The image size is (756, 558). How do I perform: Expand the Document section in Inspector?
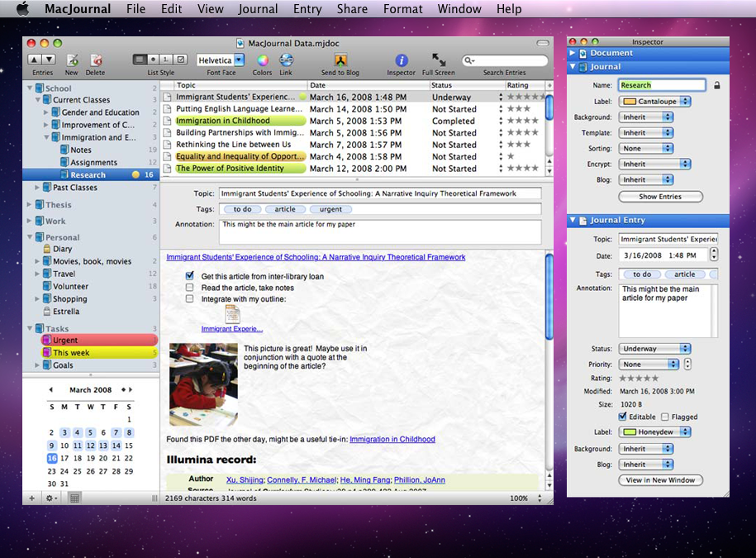pos(573,53)
